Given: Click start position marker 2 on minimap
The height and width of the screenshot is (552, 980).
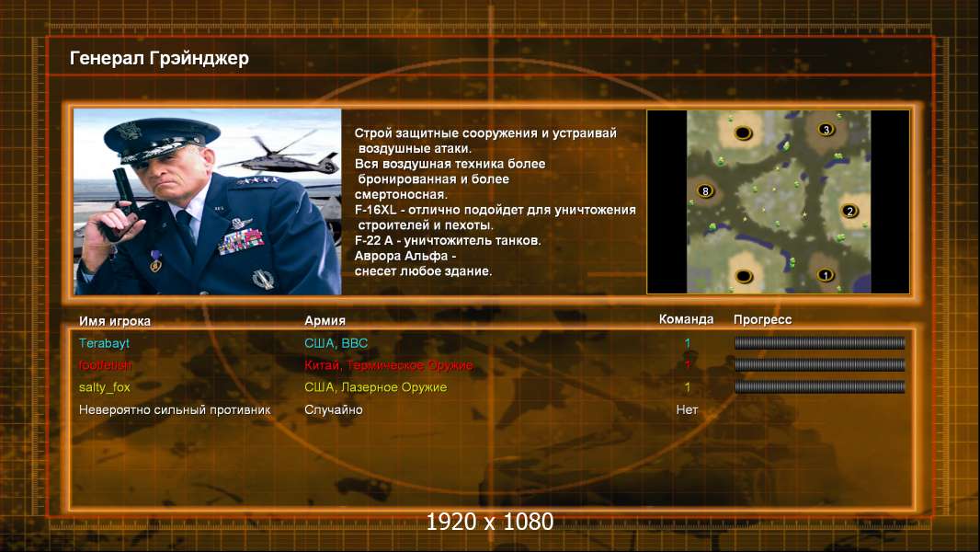Looking at the screenshot, I should (x=849, y=211).
